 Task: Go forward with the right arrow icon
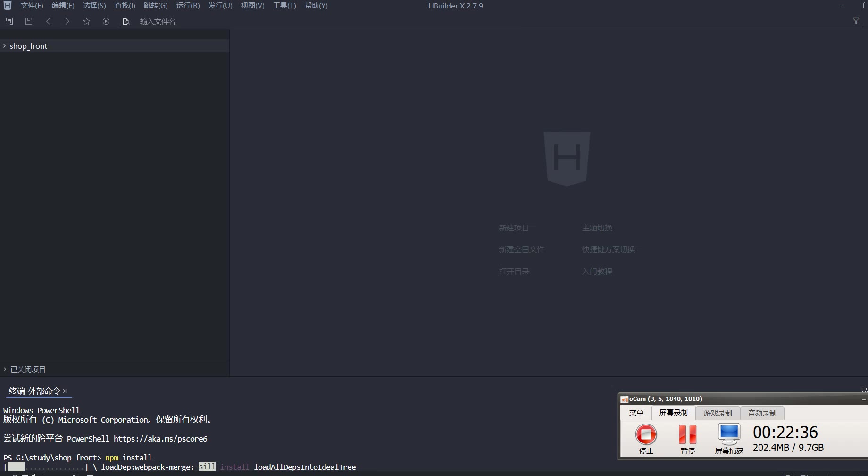coord(67,21)
